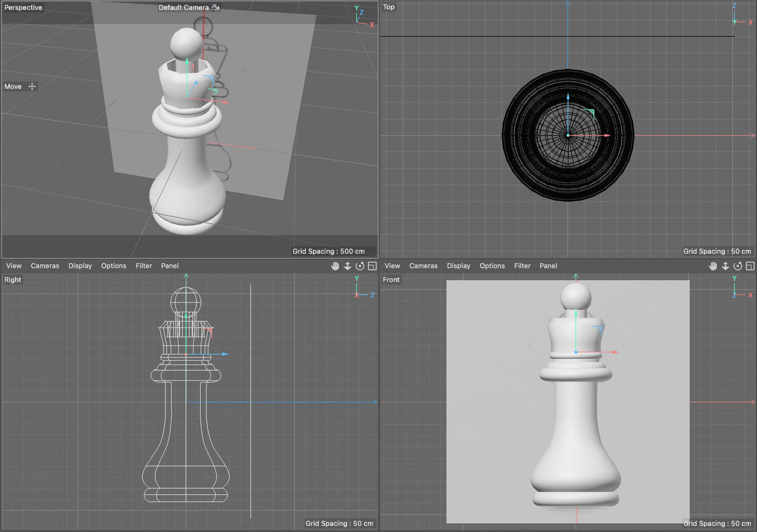This screenshot has height=532, width=757.
Task: Select the rotate view tool in Right viewport
Action: [360, 265]
